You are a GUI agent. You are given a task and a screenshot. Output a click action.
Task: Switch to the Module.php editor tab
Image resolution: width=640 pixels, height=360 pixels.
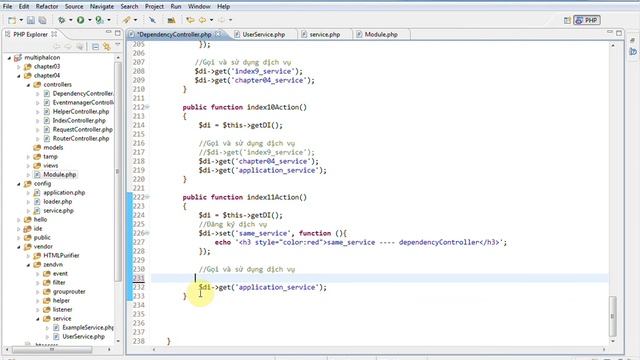381,35
